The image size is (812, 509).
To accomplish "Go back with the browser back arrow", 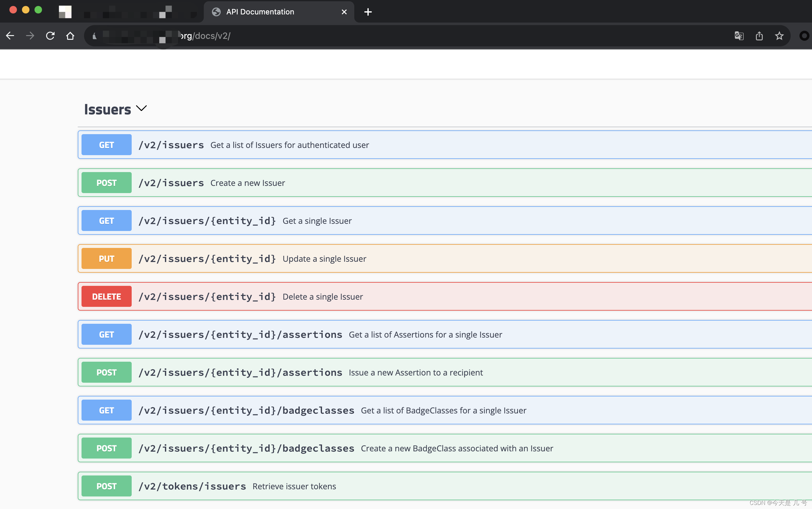I will pyautogui.click(x=10, y=36).
